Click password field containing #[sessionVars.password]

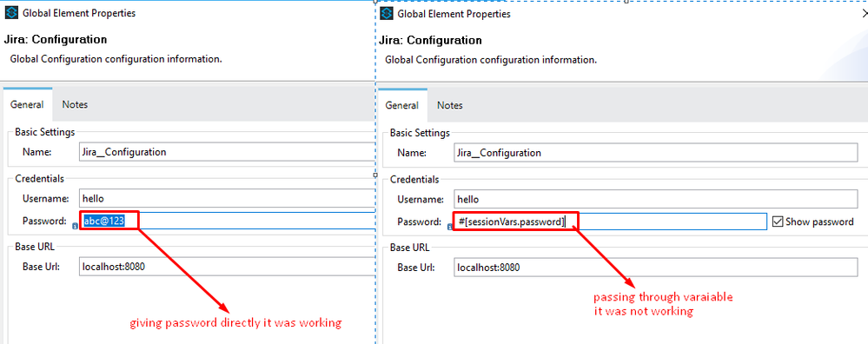pyautogui.click(x=610, y=222)
